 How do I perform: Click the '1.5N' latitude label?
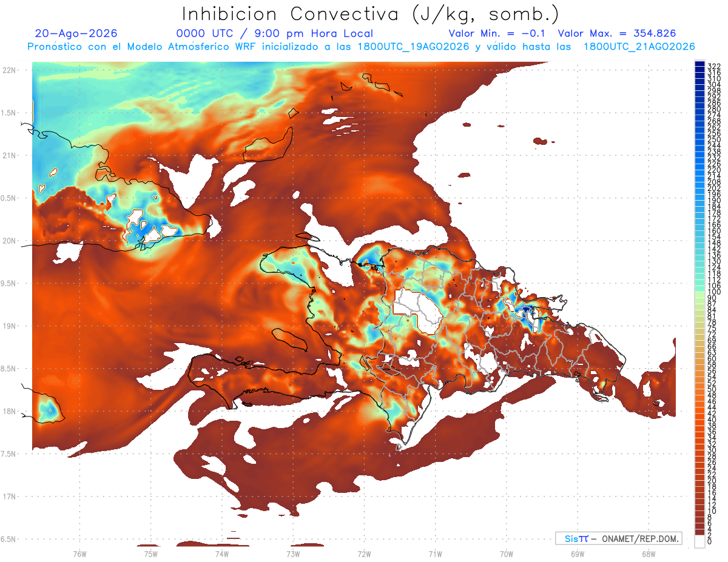[x=9, y=113]
